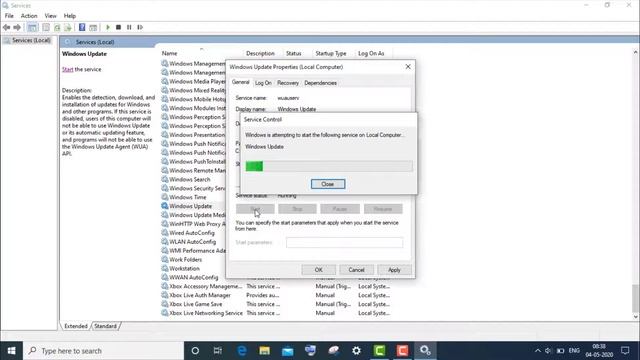The image size is (640, 360).
Task: Click gear icon beside Xbox Live Game Save
Action: [164, 304]
